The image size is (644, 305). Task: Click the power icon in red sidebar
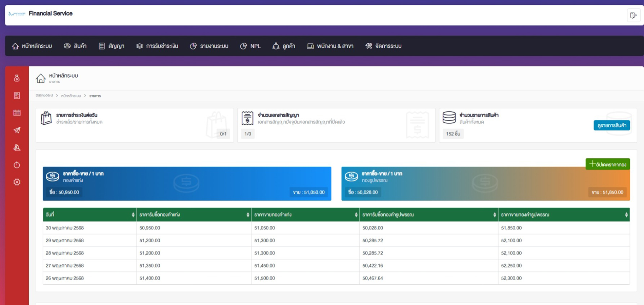[x=17, y=165]
